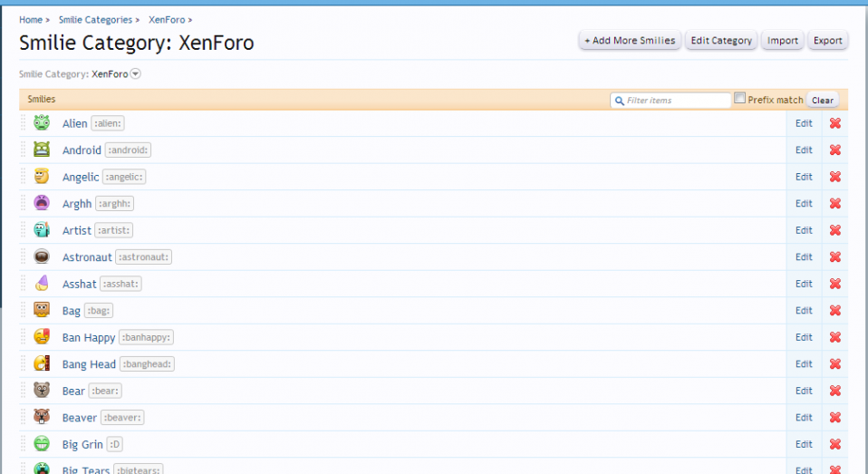
Task: Go to Home breadcrumb
Action: (31, 20)
